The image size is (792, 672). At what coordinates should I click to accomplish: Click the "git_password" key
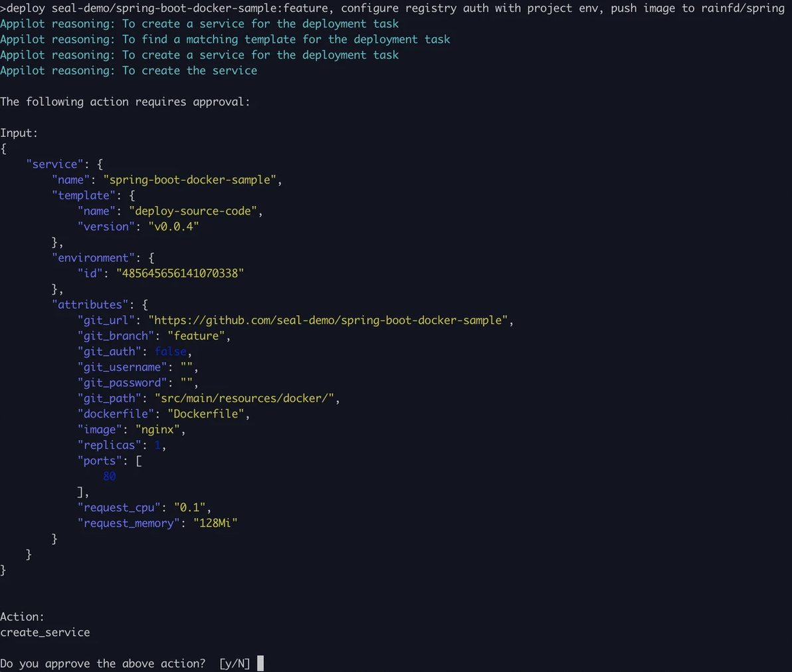[122, 383]
